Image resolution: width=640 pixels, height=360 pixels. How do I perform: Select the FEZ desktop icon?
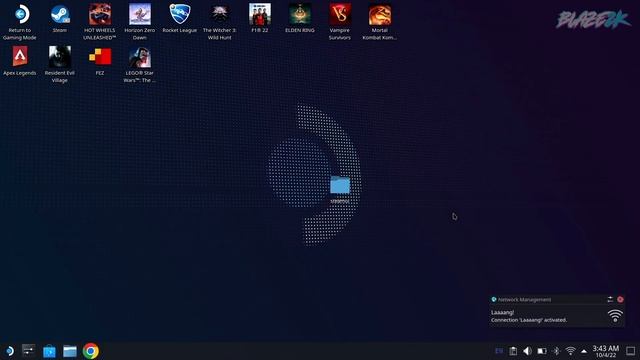click(x=100, y=61)
